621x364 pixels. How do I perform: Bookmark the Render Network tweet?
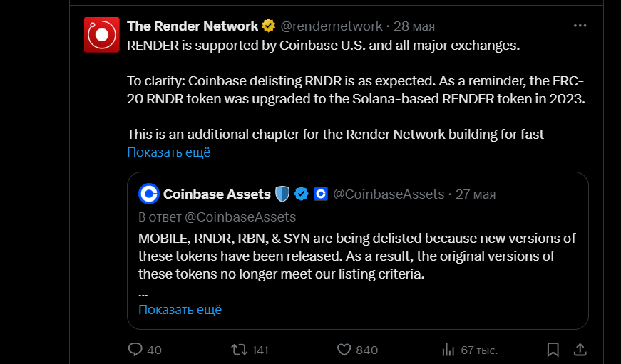click(553, 350)
